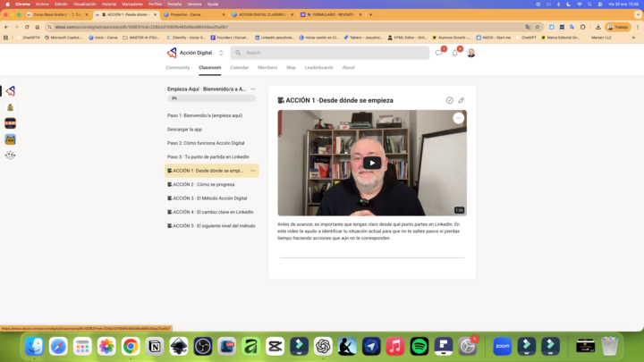Open a new browser tab with plus
Screen dimensions: 644x362
(371, 14)
